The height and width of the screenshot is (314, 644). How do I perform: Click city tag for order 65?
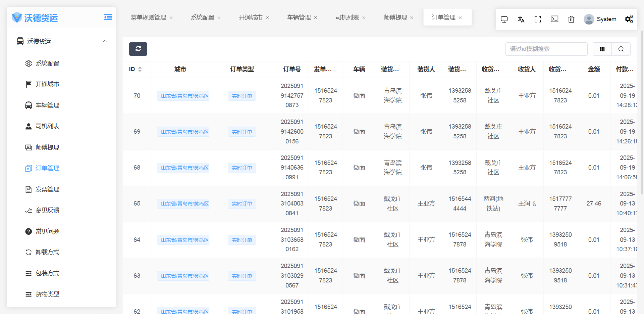click(x=183, y=204)
